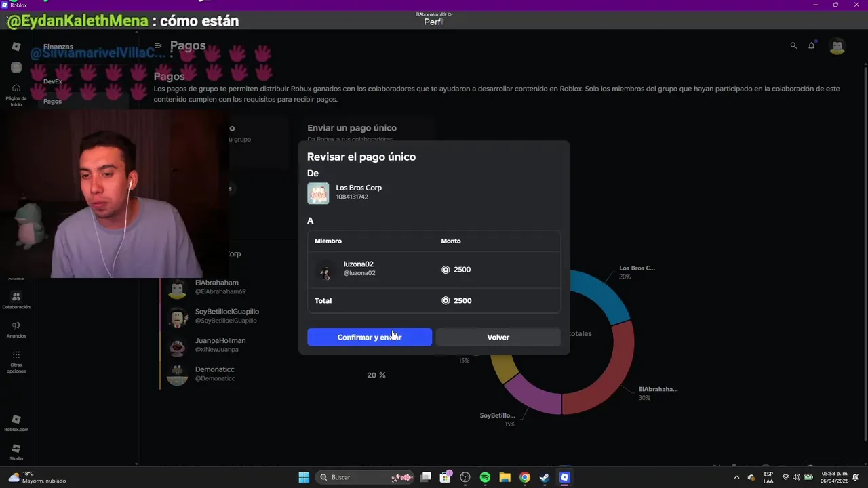Open the Colaboración sidebar section
The image size is (868, 488).
tap(16, 300)
